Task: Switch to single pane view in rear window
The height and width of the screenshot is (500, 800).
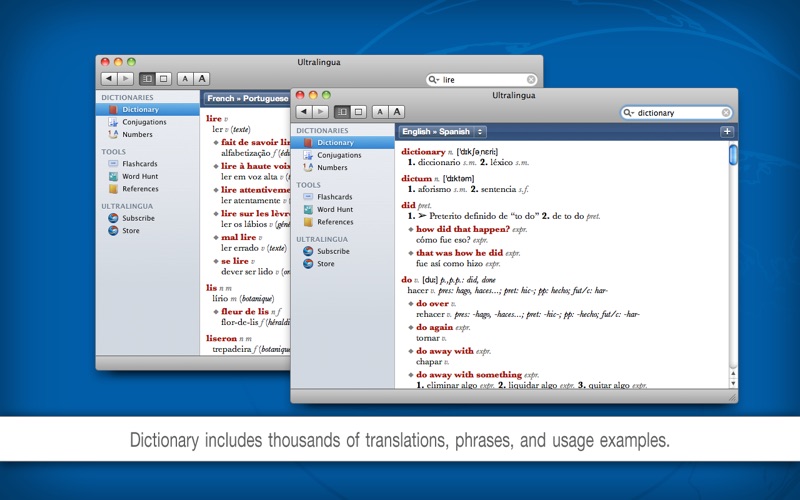Action: point(163,79)
